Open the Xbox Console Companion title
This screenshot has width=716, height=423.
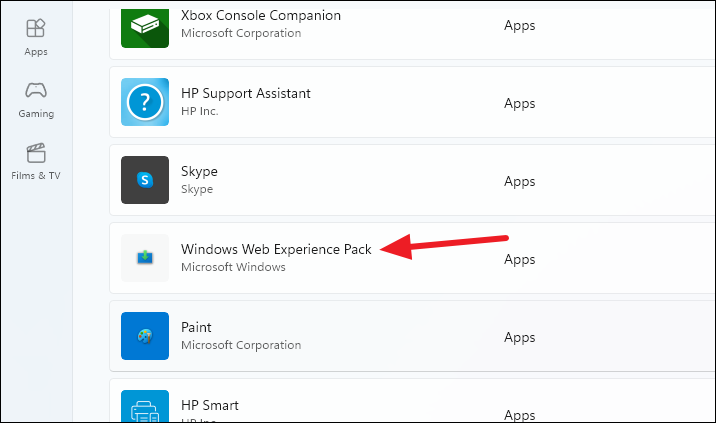tap(261, 16)
